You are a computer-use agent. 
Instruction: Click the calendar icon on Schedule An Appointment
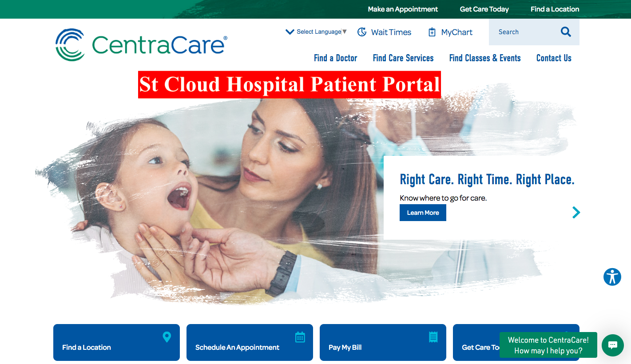[300, 337]
